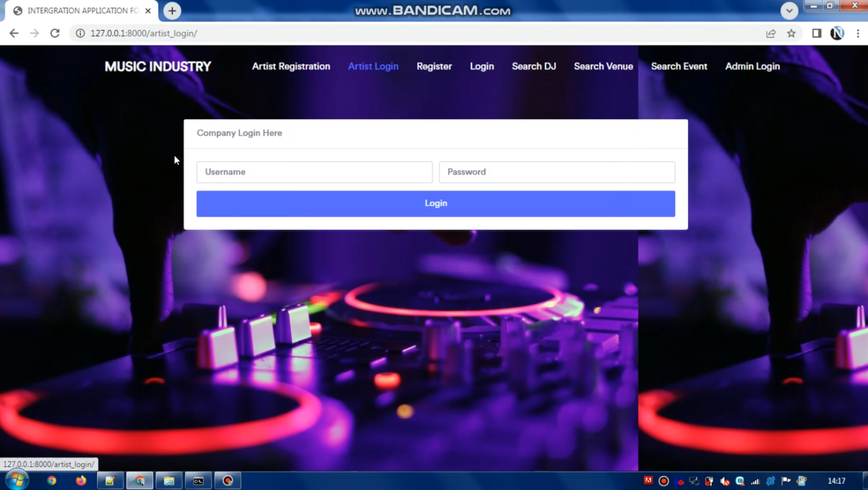Image resolution: width=868 pixels, height=490 pixels.
Task: Open the Chrome profile avatar
Action: [837, 34]
